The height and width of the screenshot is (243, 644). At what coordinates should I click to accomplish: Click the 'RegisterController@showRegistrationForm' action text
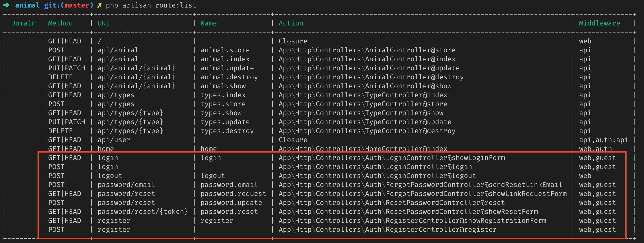[x=466, y=221]
